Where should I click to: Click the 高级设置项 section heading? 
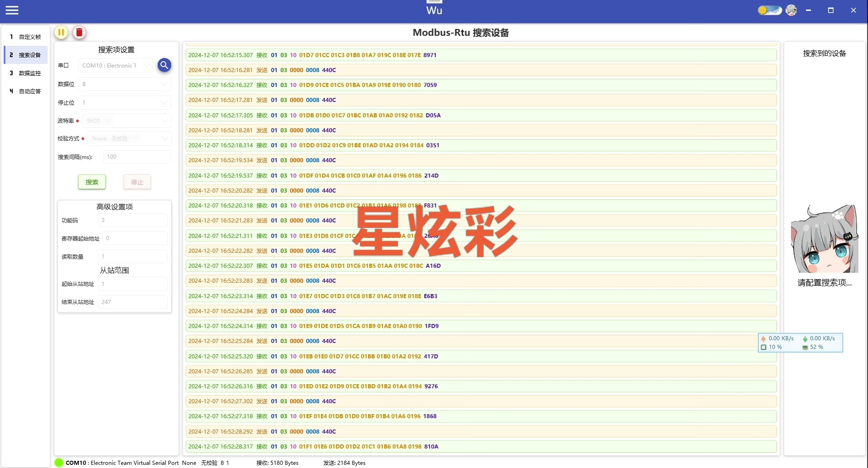click(x=115, y=207)
